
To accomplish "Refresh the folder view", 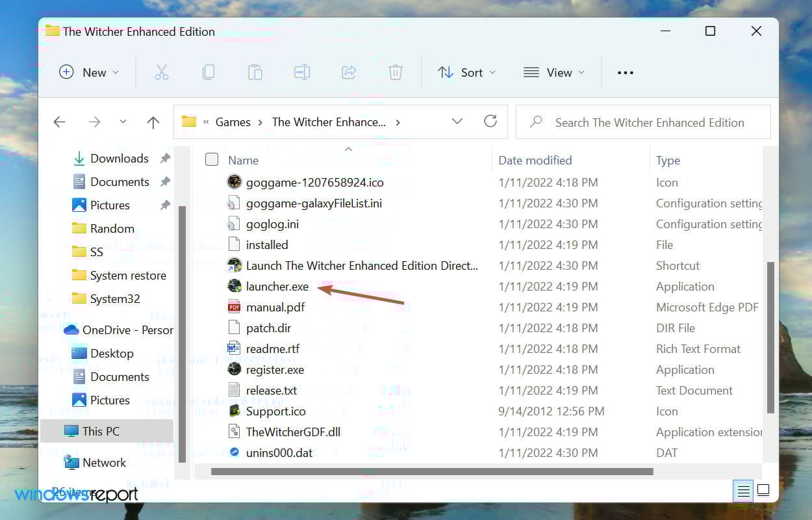I will 490,121.
